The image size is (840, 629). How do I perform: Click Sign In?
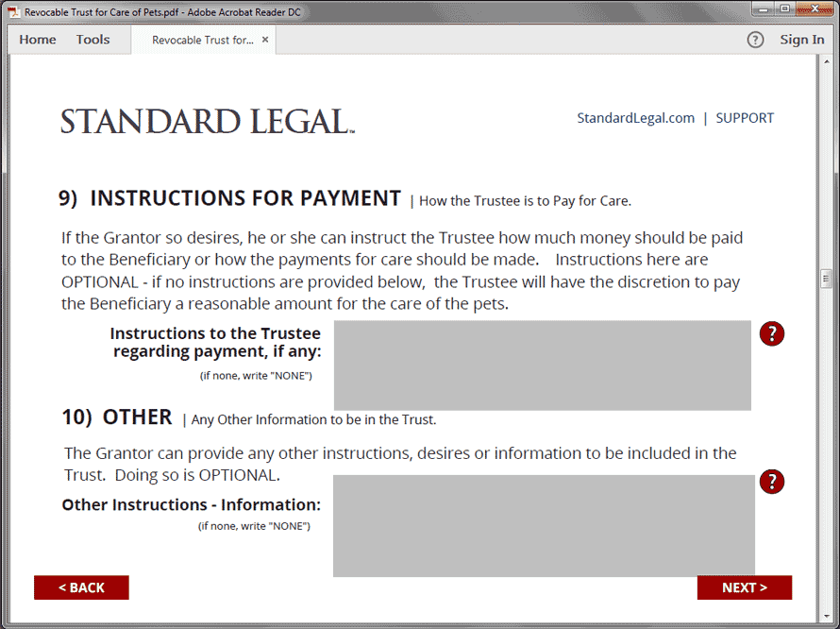[x=801, y=40]
